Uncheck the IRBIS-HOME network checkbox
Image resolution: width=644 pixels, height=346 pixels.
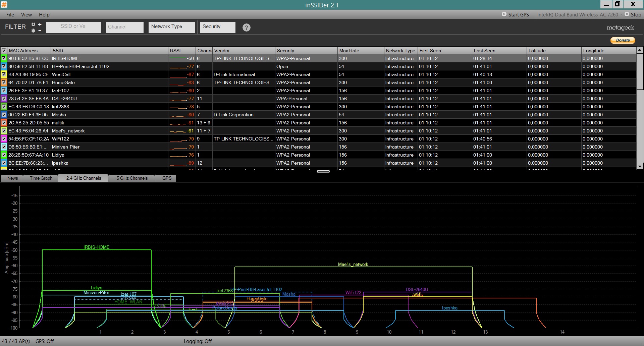click(x=4, y=58)
